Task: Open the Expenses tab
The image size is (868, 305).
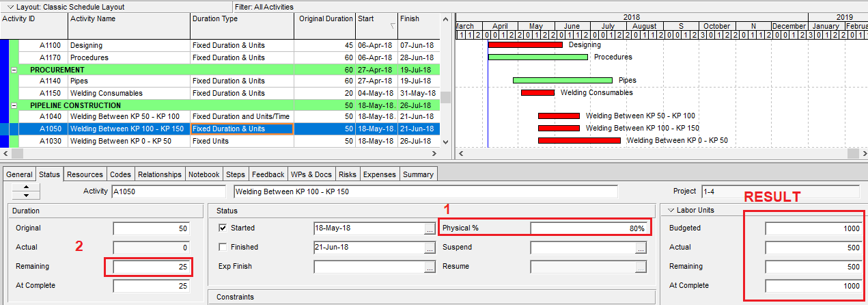Action: click(379, 174)
